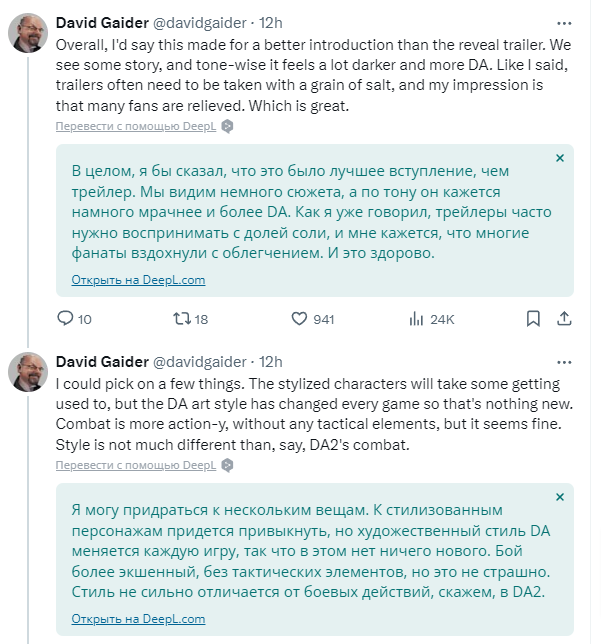This screenshot has width=601, height=644.
Task: Click 'Перевести с помощью DeepL' under second tweet
Action: click(135, 465)
